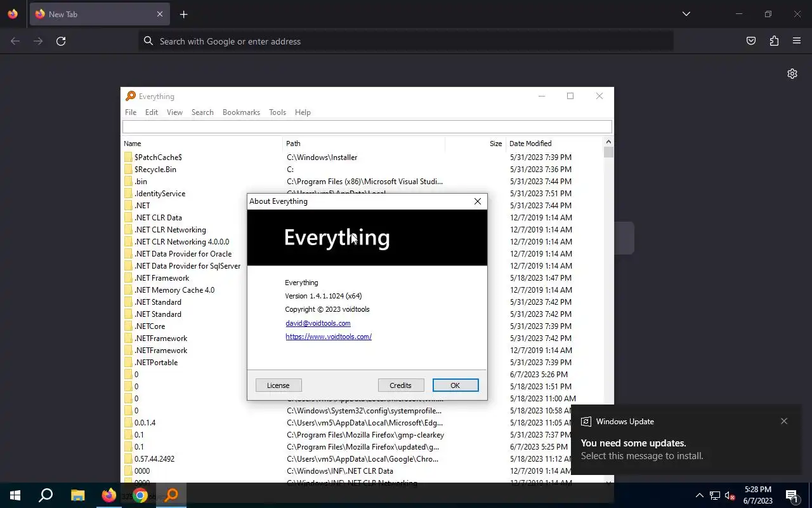
Task: Select the .IdentityService folder icon
Action: 128,194
